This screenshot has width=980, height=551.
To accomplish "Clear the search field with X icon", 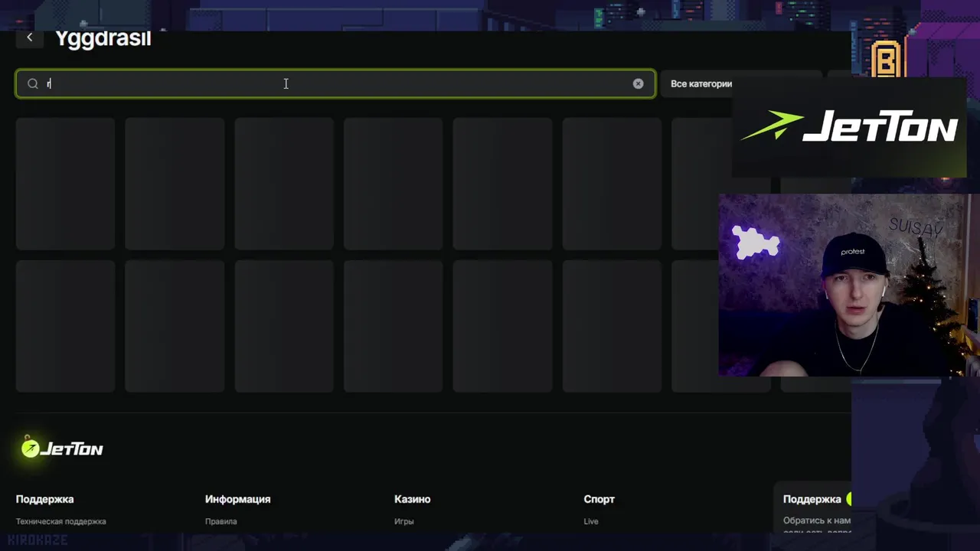I will [x=638, y=83].
